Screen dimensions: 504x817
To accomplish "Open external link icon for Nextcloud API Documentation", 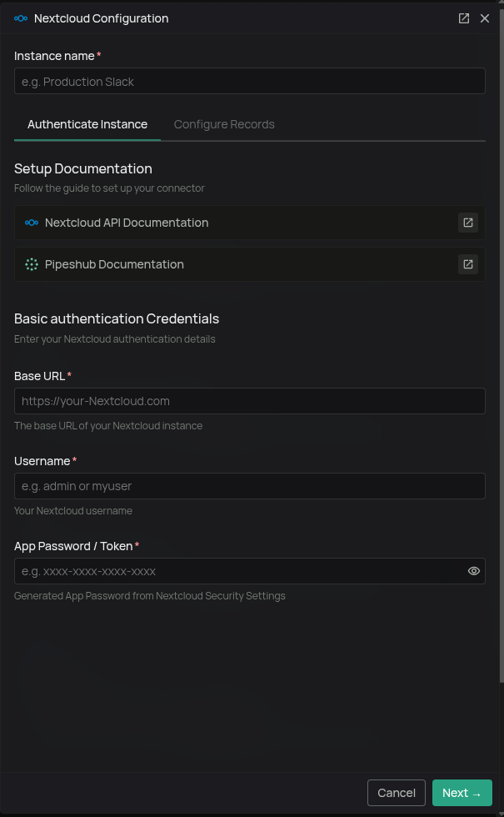I will [x=468, y=223].
